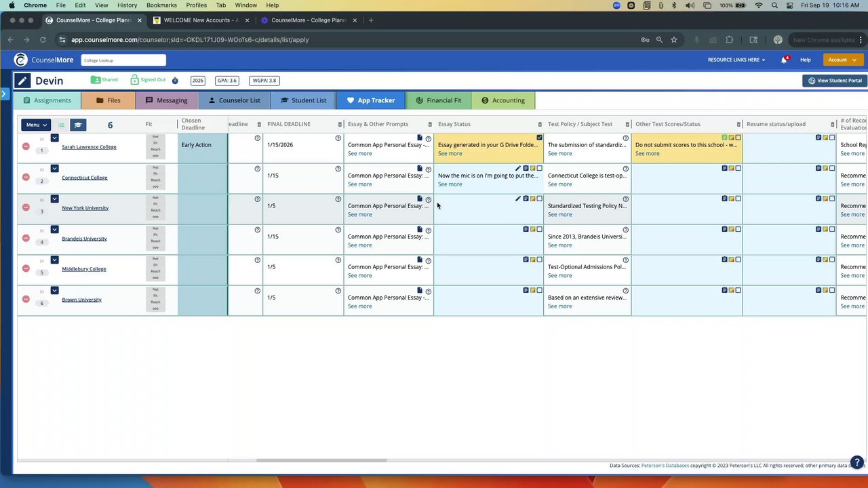The width and height of the screenshot is (868, 488).
Task: Check the Connecticut College essay status checkbox
Action: [x=540, y=168]
